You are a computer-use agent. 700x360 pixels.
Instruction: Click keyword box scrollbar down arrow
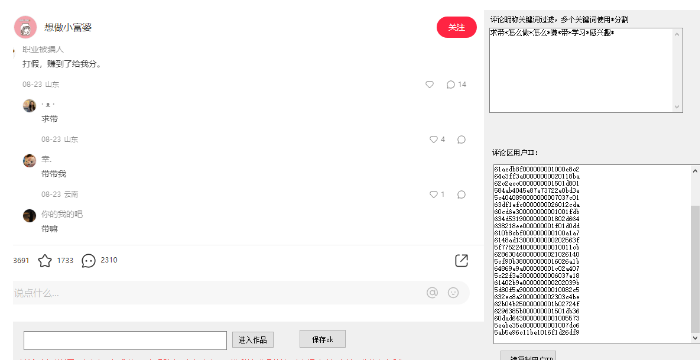[677, 107]
